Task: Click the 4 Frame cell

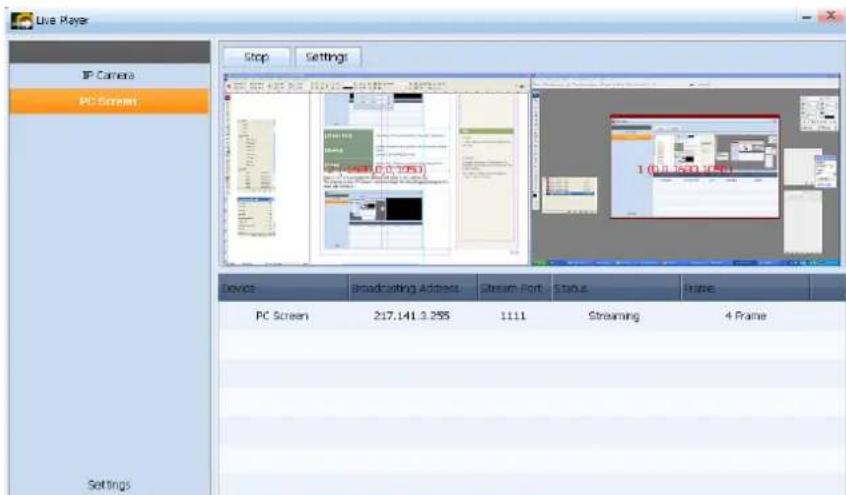Action: tap(745, 316)
